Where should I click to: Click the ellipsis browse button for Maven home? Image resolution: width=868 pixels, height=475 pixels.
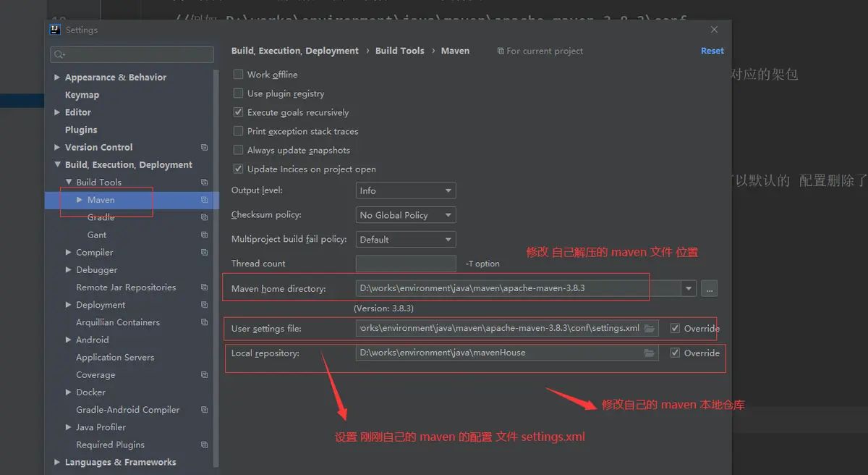tap(709, 288)
